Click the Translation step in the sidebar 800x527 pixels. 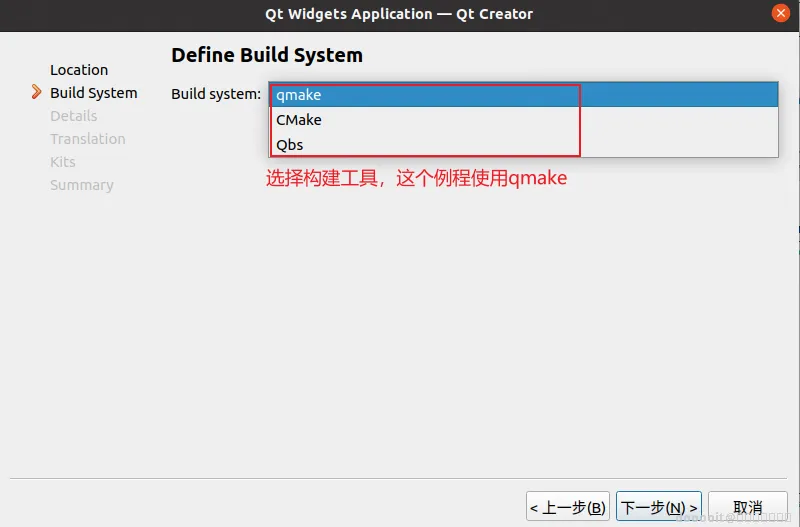[x=88, y=139]
